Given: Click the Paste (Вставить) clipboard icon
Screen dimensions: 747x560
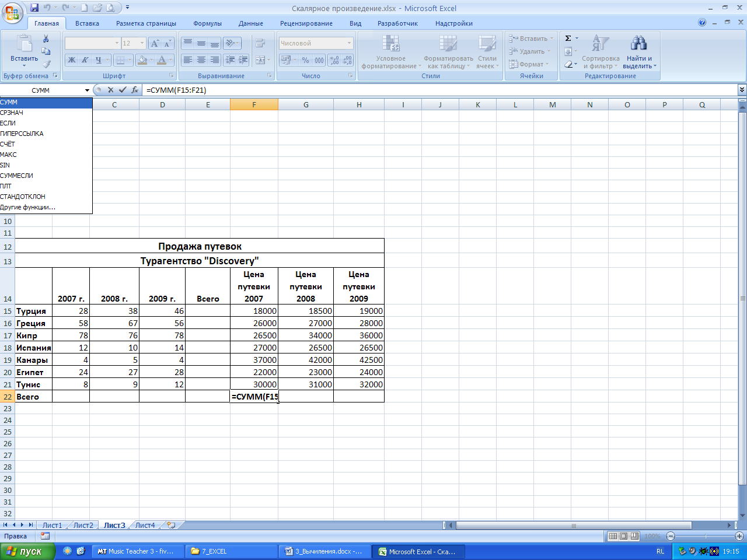Looking at the screenshot, I should (x=24, y=44).
